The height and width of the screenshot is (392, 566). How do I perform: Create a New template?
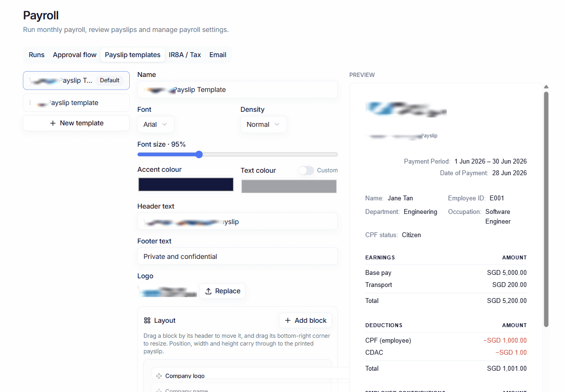click(76, 123)
